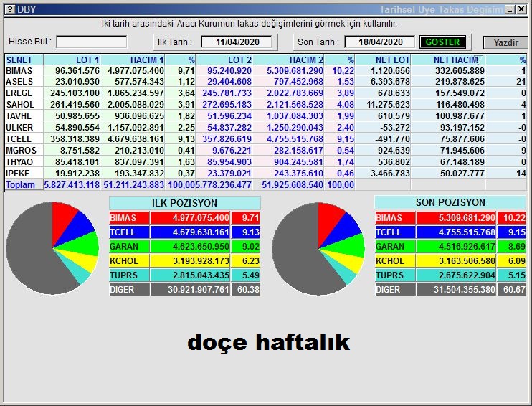532x406 pixels.
Task: Sort by LOT 2 column header
Action: coord(224,60)
